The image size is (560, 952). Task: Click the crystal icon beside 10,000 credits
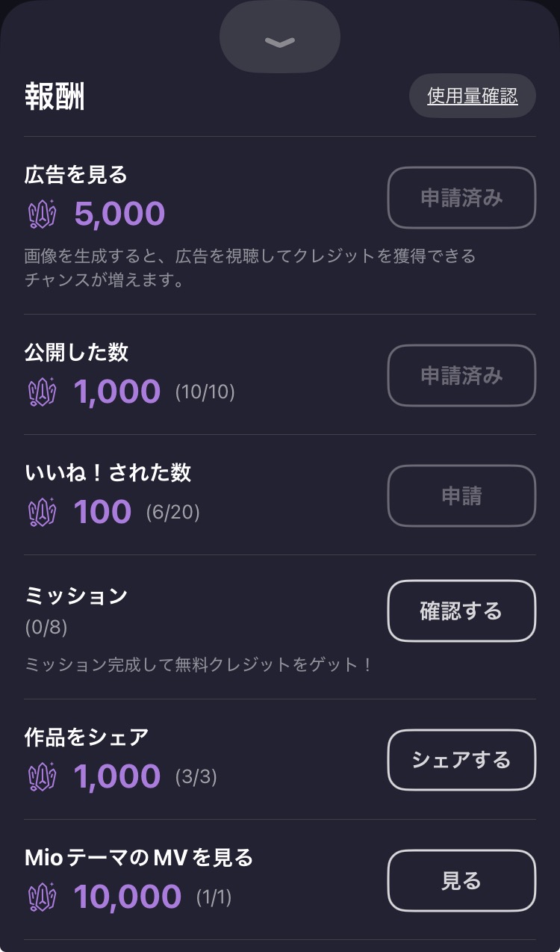coord(43,897)
